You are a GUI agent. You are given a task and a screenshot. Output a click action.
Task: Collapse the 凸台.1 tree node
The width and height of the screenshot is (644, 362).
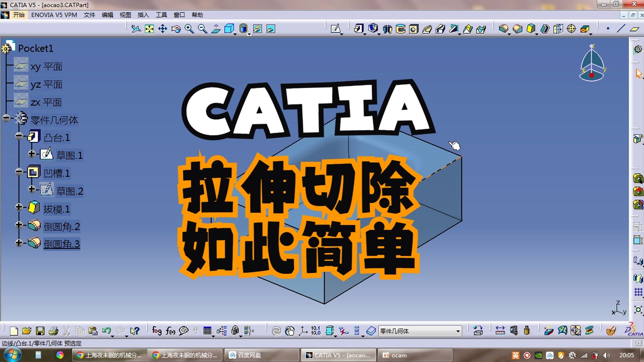point(19,136)
